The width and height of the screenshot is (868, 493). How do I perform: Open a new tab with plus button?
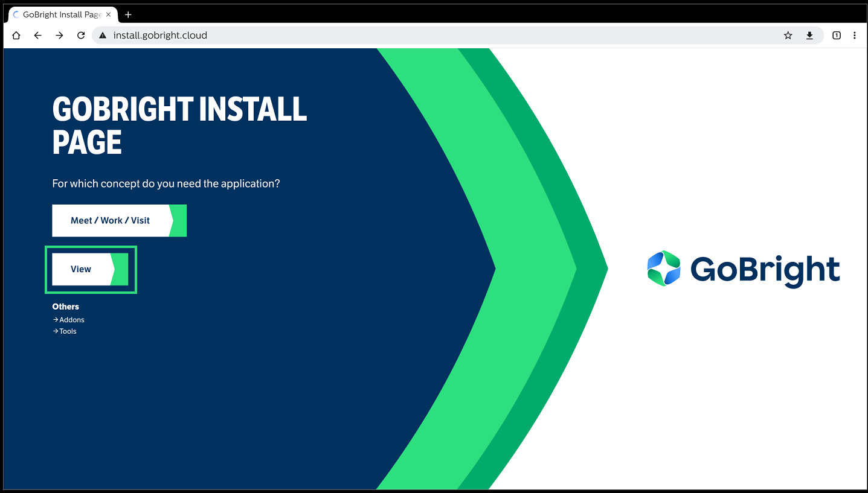pos(128,14)
